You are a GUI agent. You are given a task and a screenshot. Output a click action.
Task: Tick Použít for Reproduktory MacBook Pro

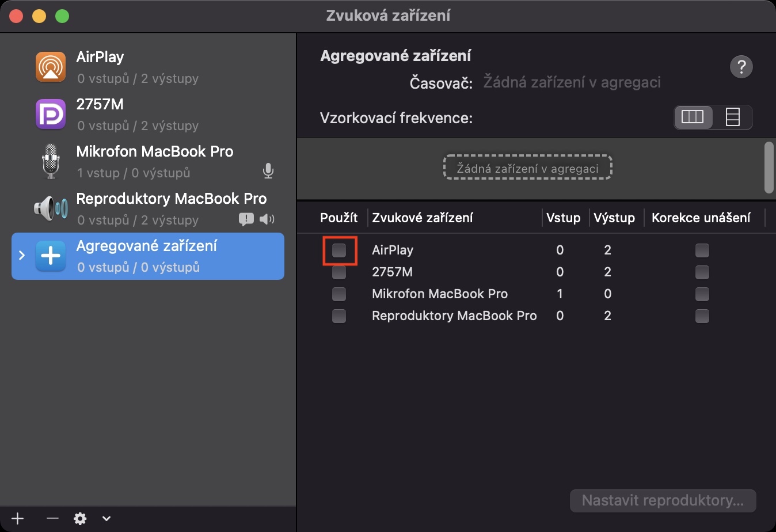pos(339,316)
